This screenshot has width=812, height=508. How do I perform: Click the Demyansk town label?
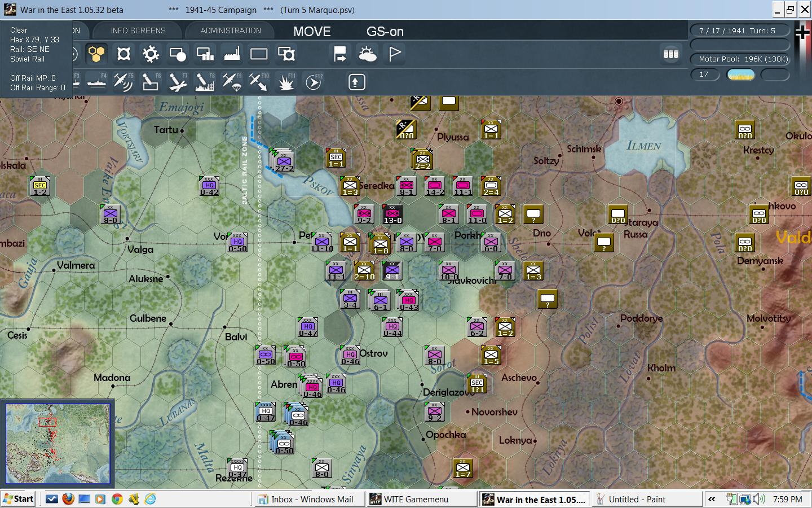click(x=760, y=261)
